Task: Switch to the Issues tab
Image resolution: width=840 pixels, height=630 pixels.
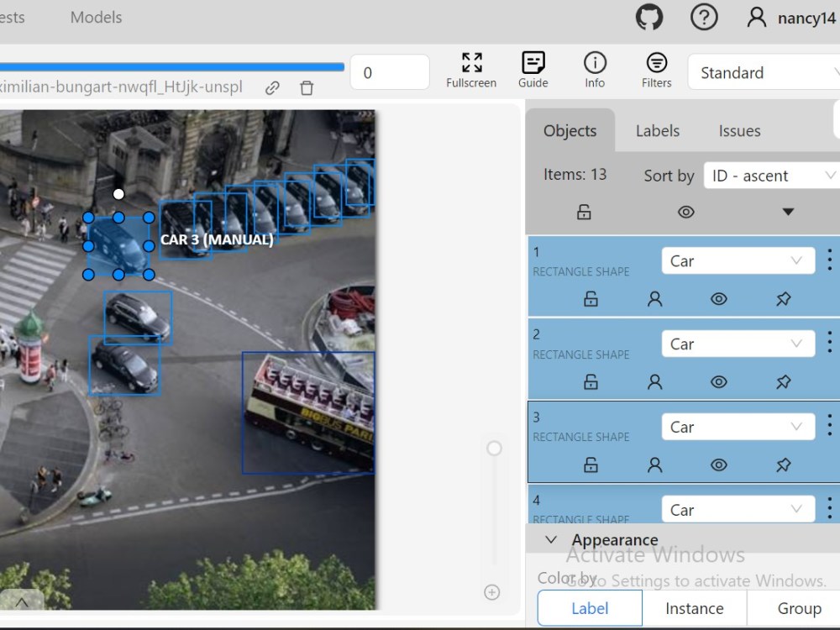Action: tap(739, 131)
